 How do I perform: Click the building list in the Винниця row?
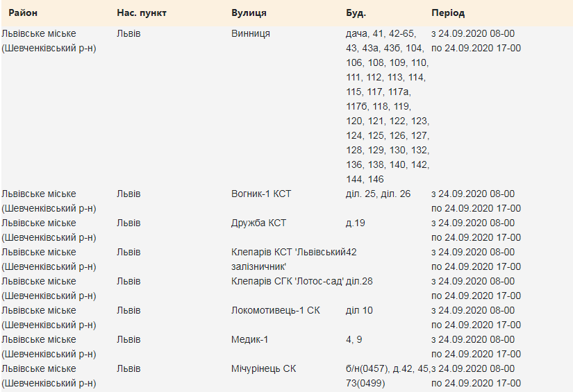pyautogui.click(x=387, y=106)
